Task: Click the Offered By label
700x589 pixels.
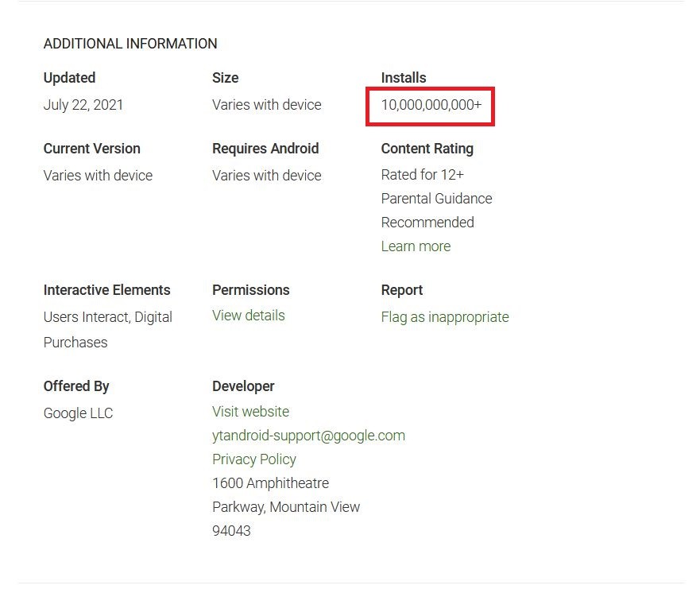Action: point(76,386)
